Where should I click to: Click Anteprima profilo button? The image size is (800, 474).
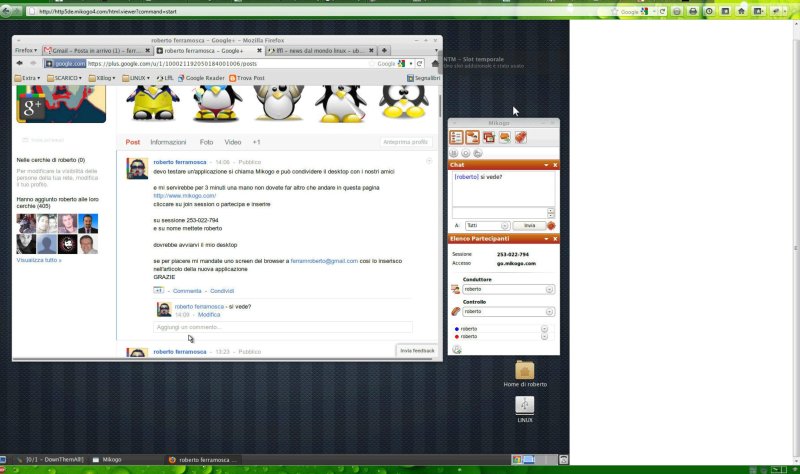click(405, 142)
